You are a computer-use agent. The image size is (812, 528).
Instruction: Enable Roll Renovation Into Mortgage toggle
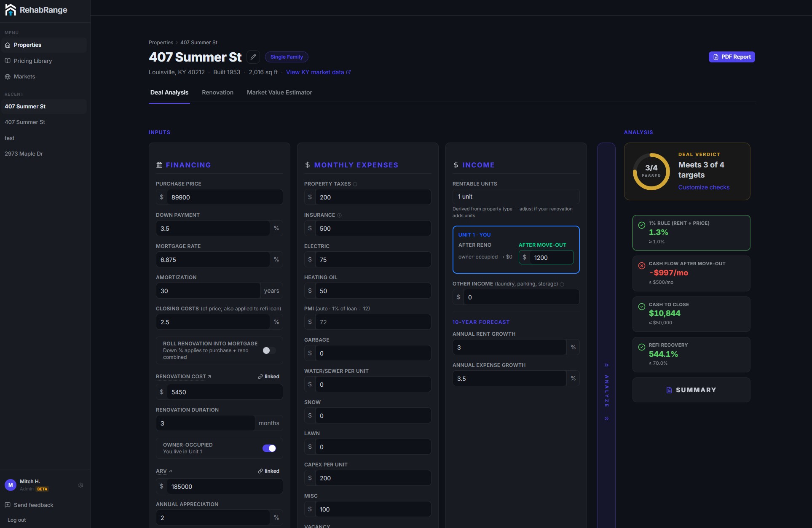coord(269,350)
